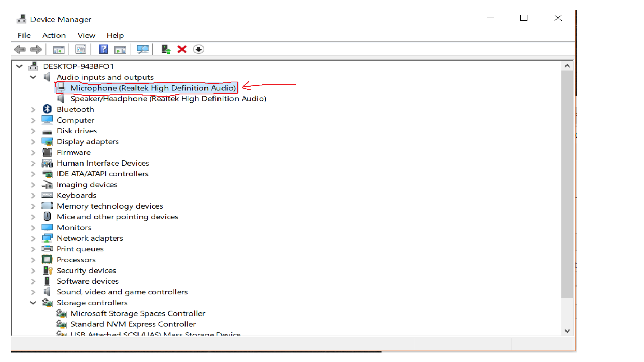Click the Back arrow toolbar icon

click(x=20, y=50)
